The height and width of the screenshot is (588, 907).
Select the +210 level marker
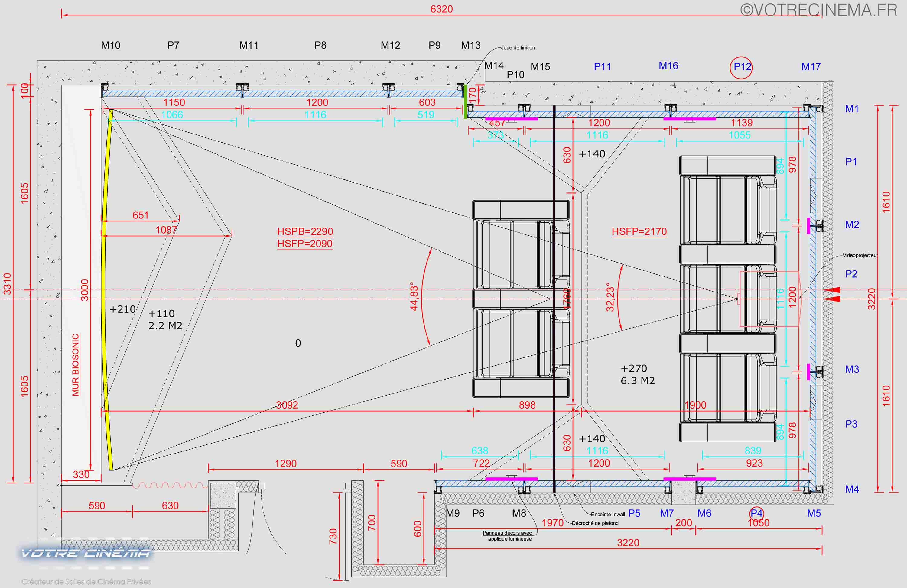(x=122, y=309)
